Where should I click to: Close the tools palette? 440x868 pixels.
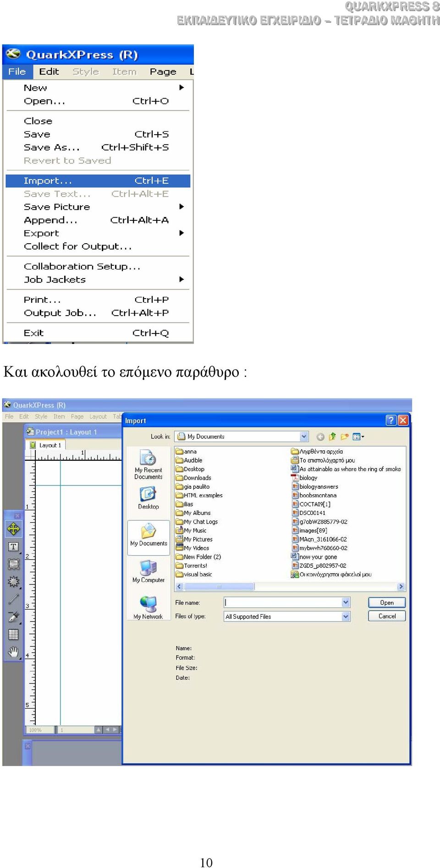pyautogui.click(x=17, y=516)
